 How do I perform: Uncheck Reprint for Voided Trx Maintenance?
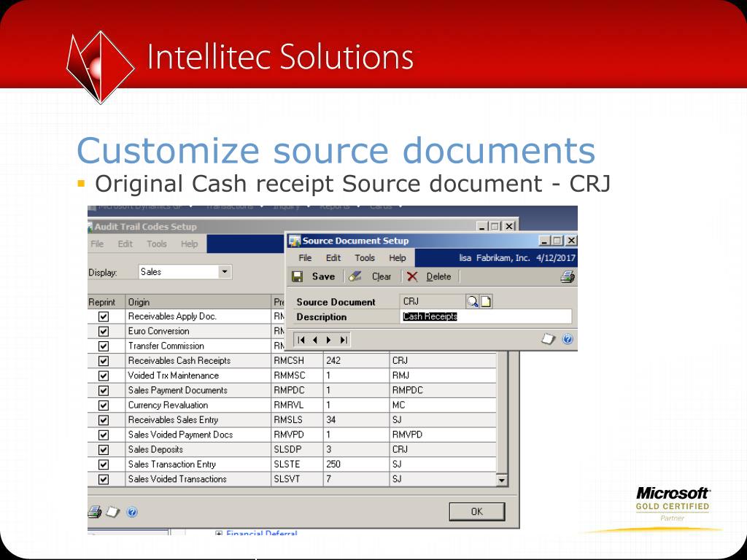(x=104, y=376)
